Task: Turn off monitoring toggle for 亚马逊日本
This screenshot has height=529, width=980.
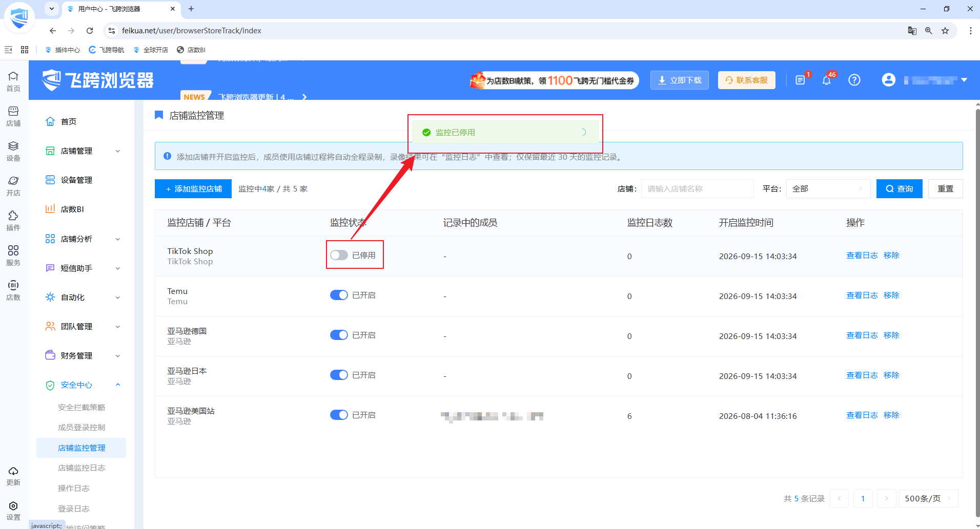Action: (339, 375)
